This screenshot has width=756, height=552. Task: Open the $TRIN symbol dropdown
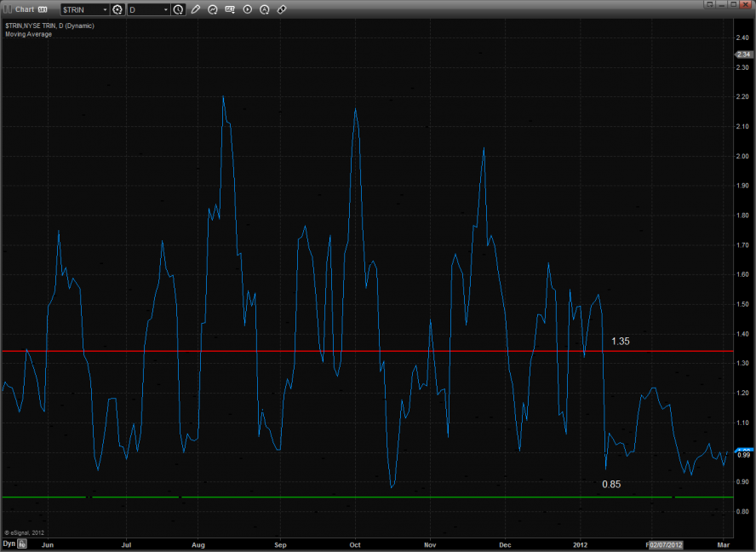(x=84, y=9)
